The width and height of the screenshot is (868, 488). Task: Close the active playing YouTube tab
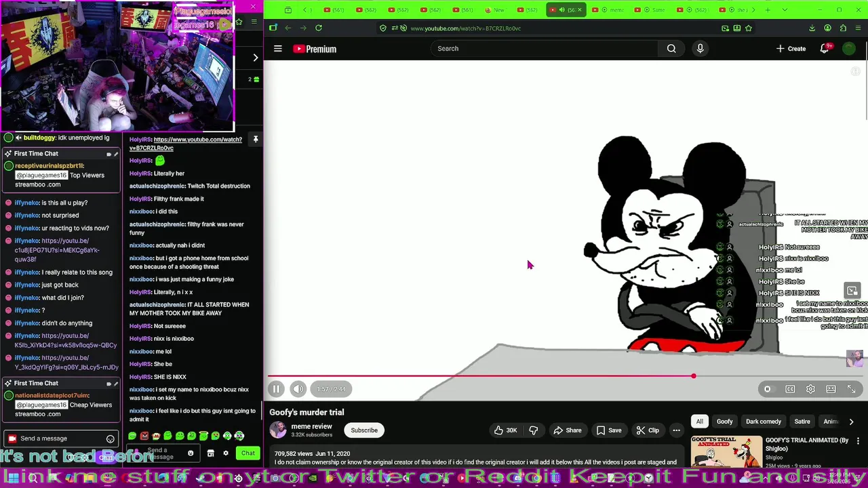pos(580,9)
